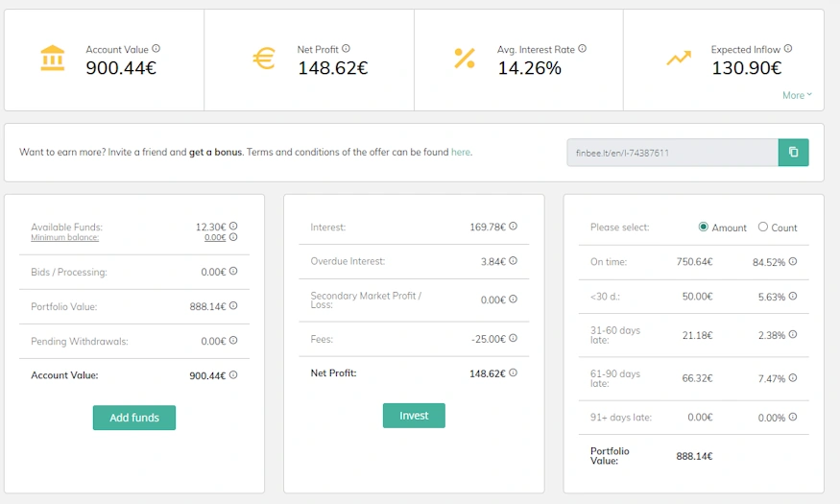Click the copy referral link icon

coord(793,152)
